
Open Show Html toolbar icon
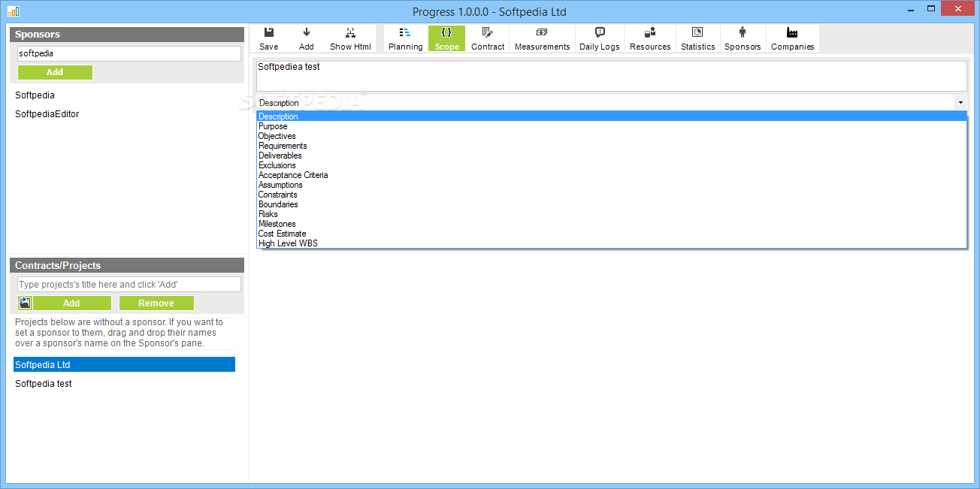point(350,39)
